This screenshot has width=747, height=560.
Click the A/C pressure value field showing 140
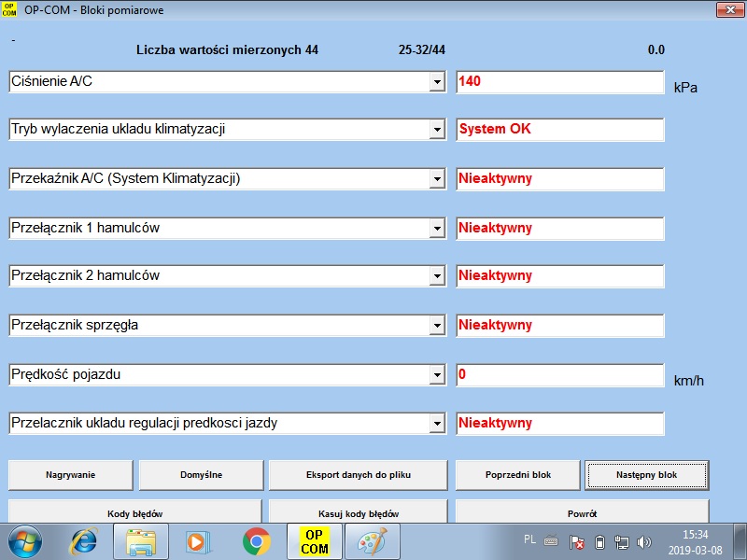pos(559,82)
